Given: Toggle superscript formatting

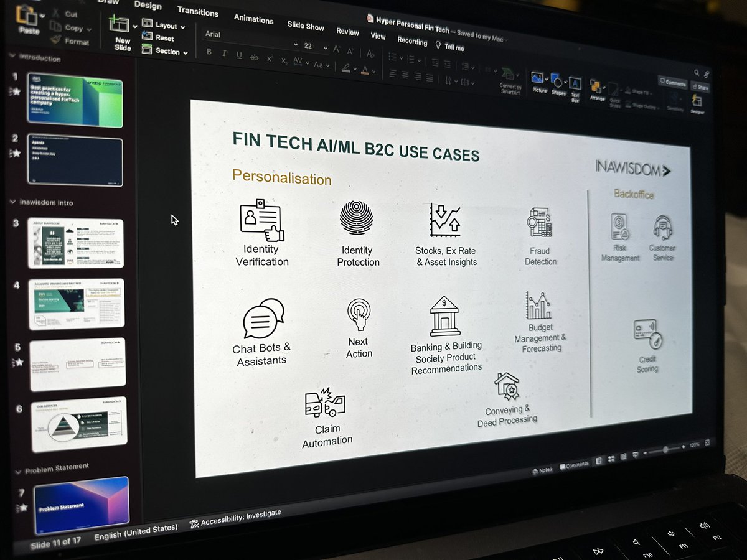Looking at the screenshot, I should [270, 58].
